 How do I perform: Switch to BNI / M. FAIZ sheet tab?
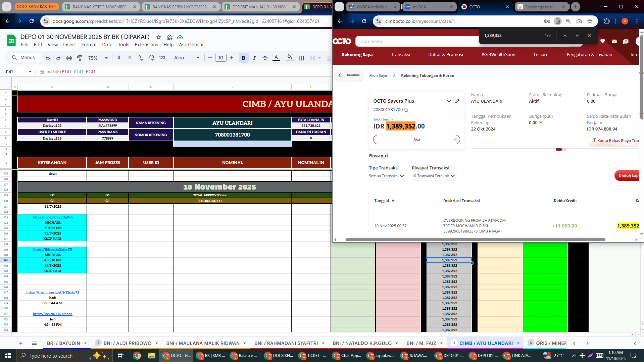coord(421,343)
